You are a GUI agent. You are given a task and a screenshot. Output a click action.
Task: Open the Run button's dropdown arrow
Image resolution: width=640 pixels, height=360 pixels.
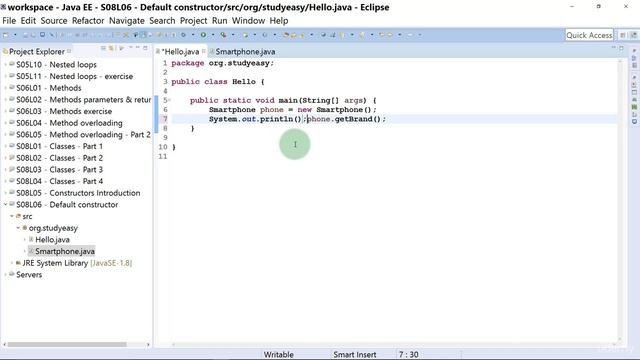click(213, 35)
